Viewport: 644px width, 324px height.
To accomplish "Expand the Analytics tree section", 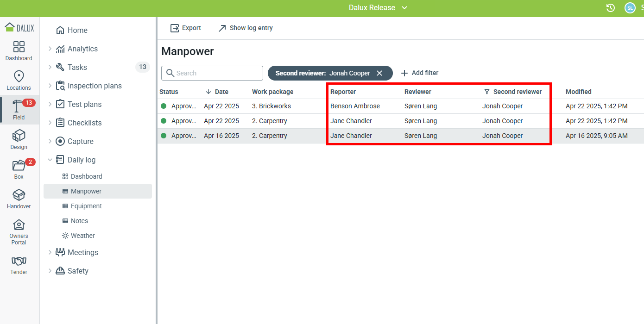I will [50, 49].
